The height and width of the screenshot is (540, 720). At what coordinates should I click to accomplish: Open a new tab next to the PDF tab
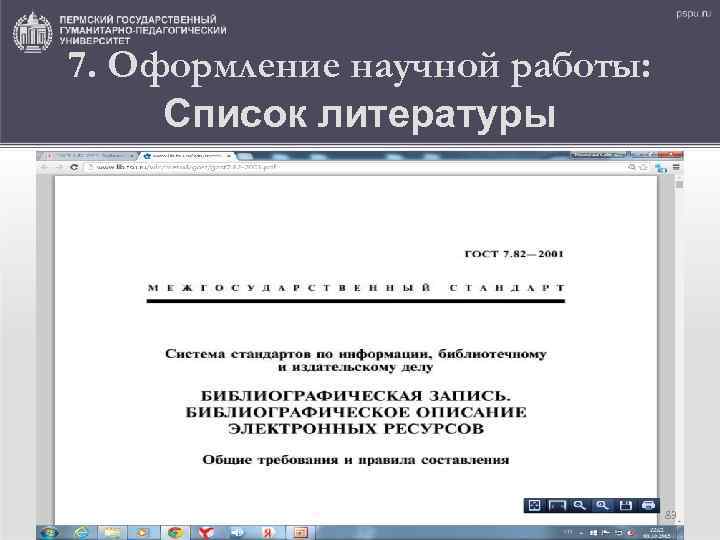tap(244, 156)
